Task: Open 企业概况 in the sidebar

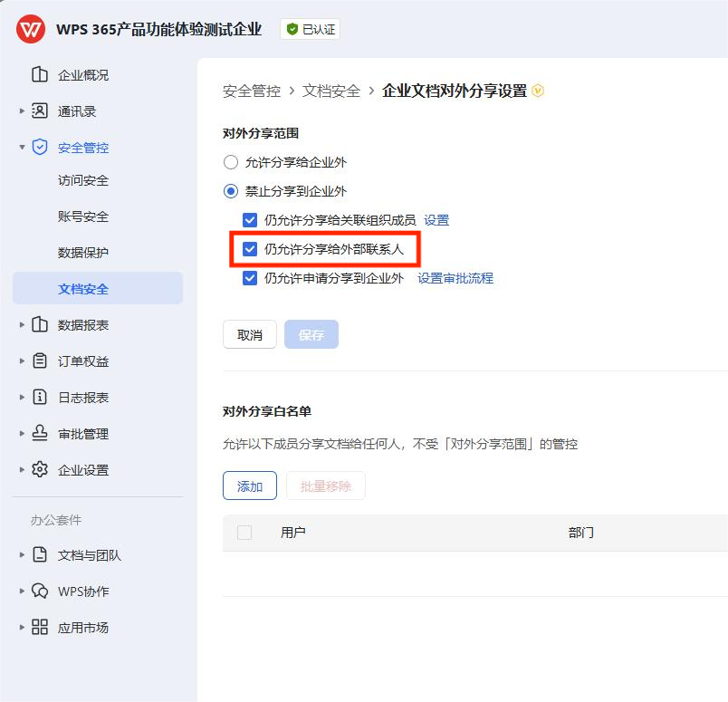Action: tap(83, 75)
